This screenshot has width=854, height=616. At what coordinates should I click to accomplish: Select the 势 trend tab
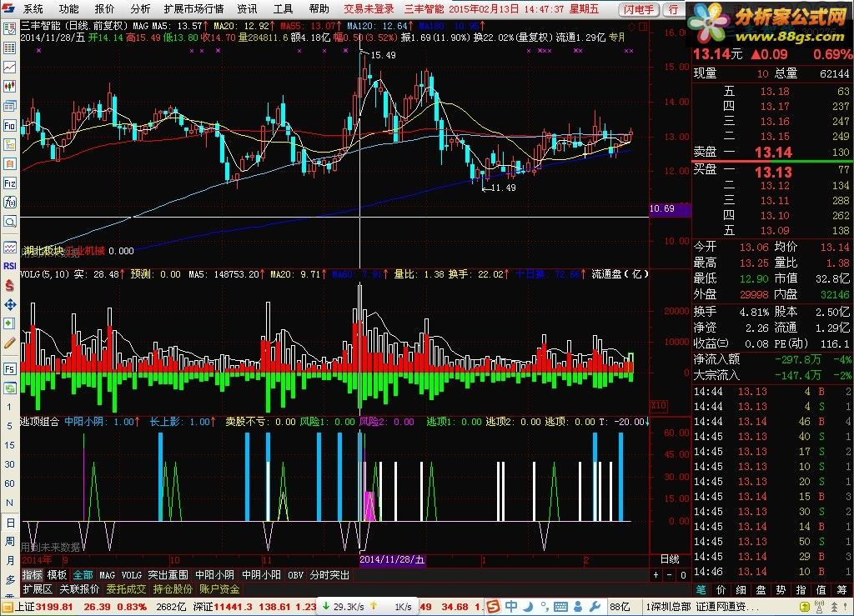click(781, 589)
